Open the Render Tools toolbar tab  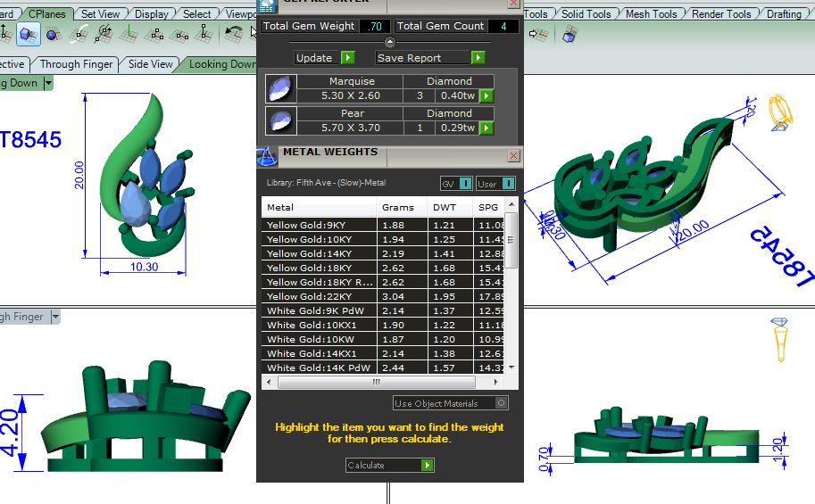coord(721,14)
